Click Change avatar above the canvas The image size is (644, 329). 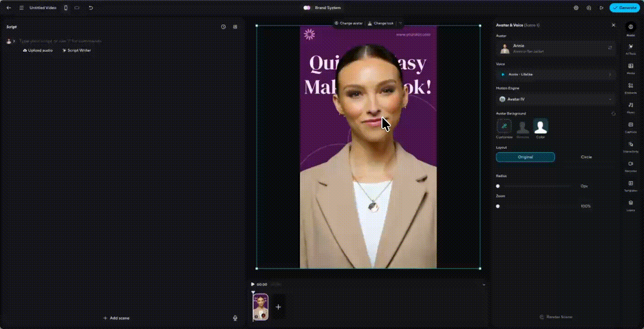pos(349,23)
